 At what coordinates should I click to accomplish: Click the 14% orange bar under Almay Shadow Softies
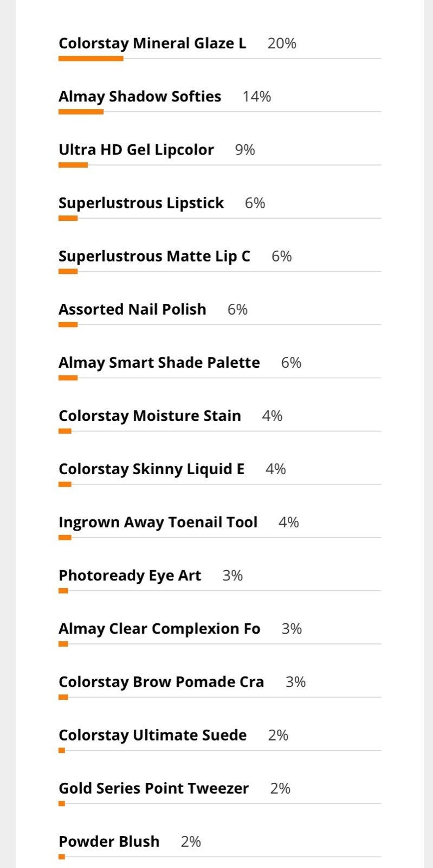click(x=81, y=112)
